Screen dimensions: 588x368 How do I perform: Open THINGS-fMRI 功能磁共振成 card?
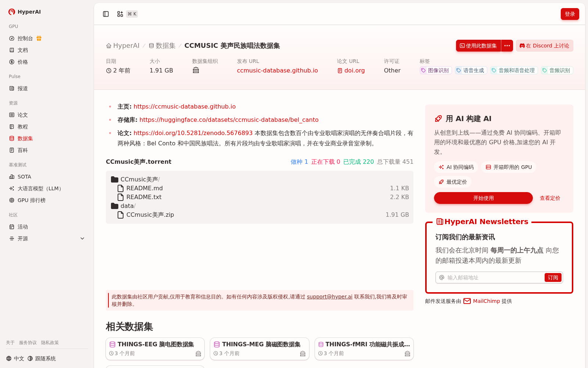[x=364, y=348]
